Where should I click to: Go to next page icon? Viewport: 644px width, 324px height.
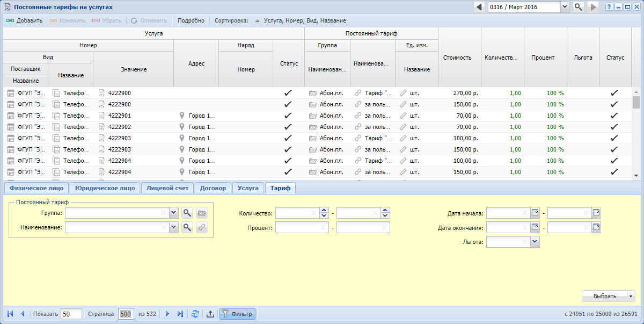pyautogui.click(x=167, y=314)
